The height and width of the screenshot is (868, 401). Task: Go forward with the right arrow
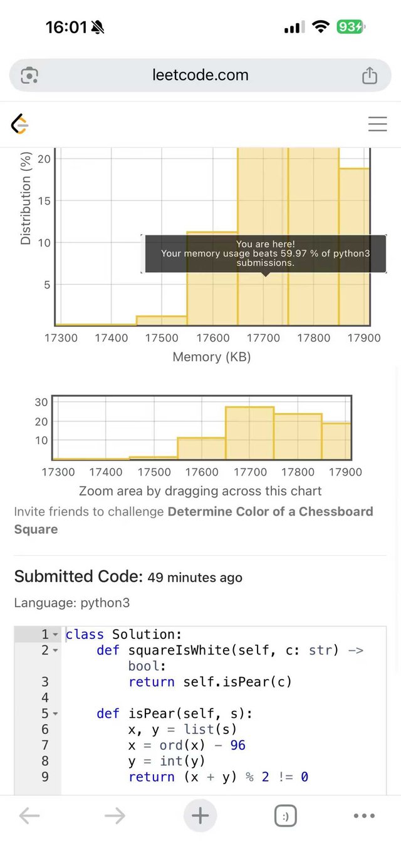click(115, 815)
